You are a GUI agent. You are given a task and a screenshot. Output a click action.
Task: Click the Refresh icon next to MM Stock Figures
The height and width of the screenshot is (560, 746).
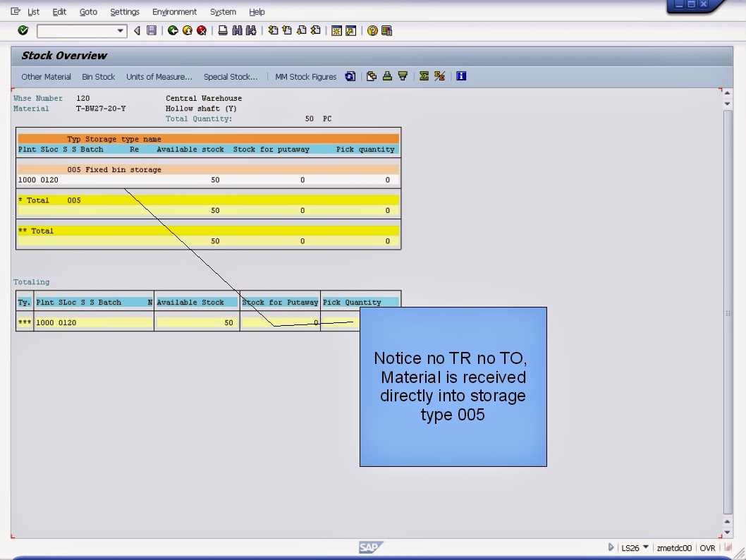click(x=350, y=76)
